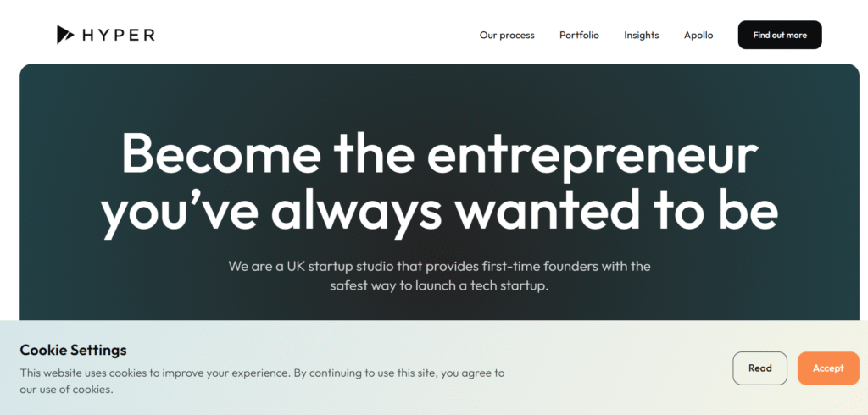Click the HYPER wordmark text

coord(119,35)
